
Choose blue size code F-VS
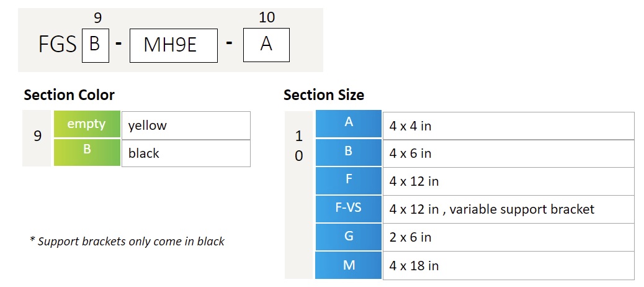point(348,209)
